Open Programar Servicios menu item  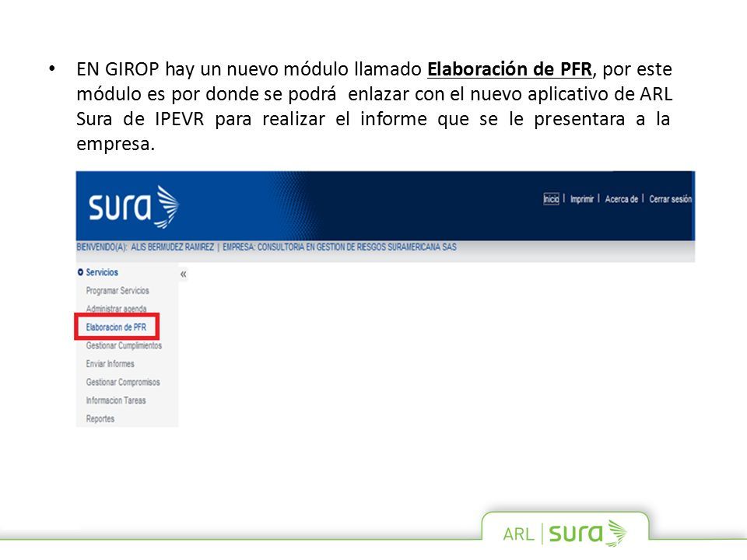pyautogui.click(x=117, y=290)
